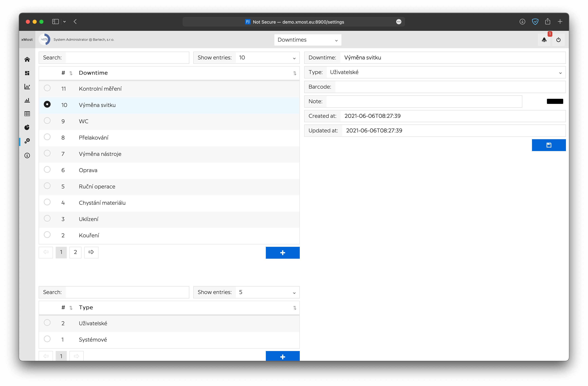588x386 pixels.
Task: Open the pie chart icon in sidebar
Action: (27, 127)
